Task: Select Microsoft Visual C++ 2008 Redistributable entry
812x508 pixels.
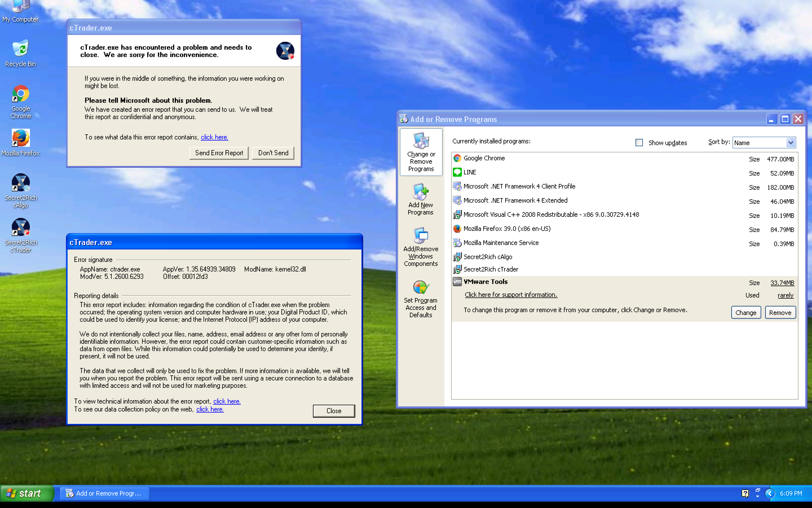Action: (551, 215)
